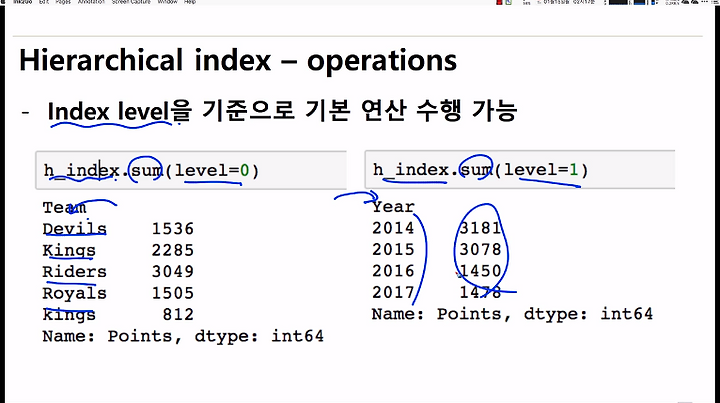This screenshot has width=720, height=403.
Task: Open the Annotation menu
Action: 91,2
